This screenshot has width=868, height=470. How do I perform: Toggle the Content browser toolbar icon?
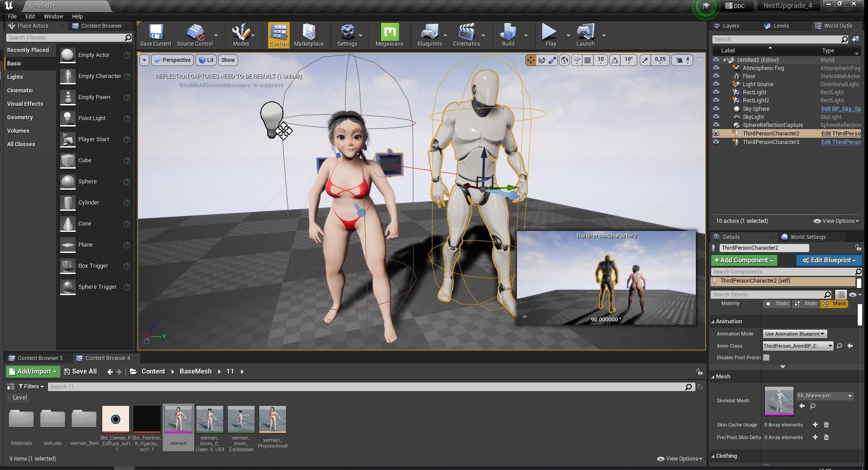(x=279, y=35)
